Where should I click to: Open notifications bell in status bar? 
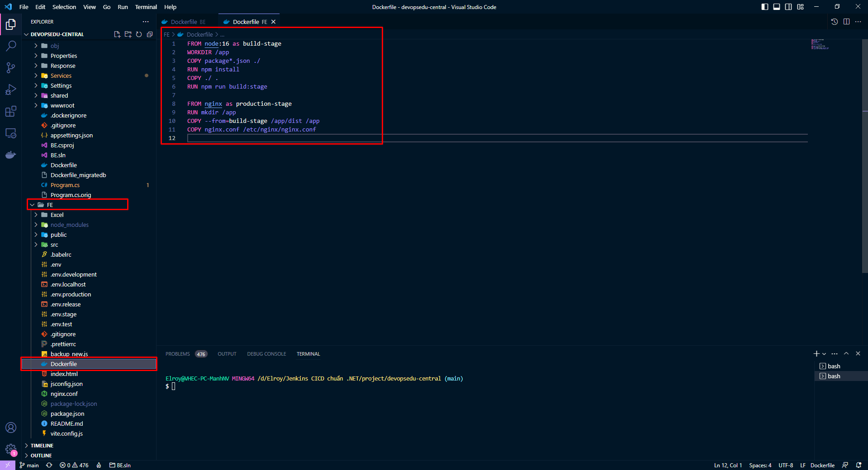pos(859,465)
